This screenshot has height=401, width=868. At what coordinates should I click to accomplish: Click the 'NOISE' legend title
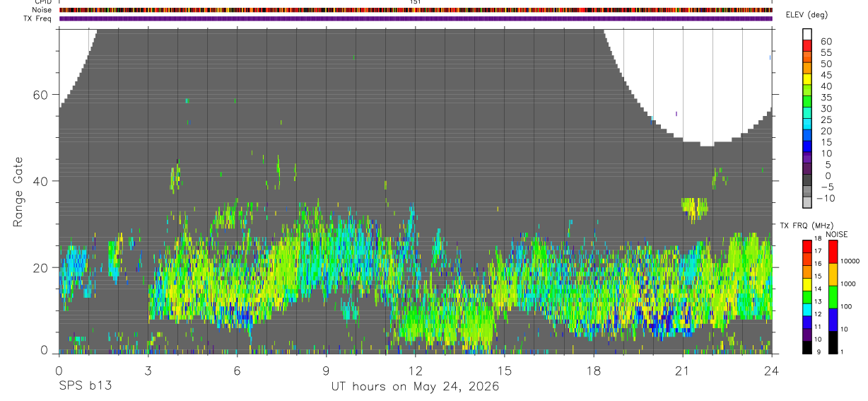click(x=837, y=234)
